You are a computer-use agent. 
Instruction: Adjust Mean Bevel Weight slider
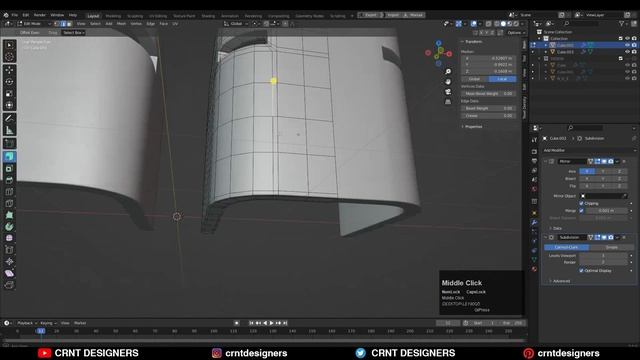click(489, 93)
